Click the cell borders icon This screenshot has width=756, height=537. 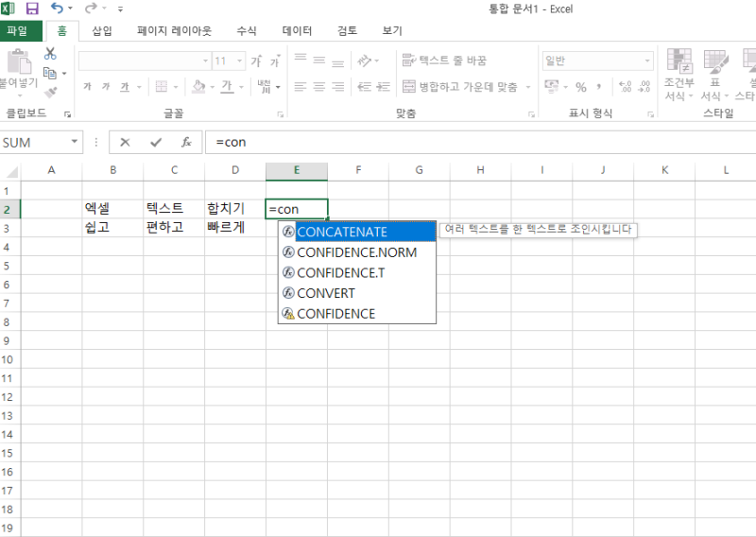(162, 87)
